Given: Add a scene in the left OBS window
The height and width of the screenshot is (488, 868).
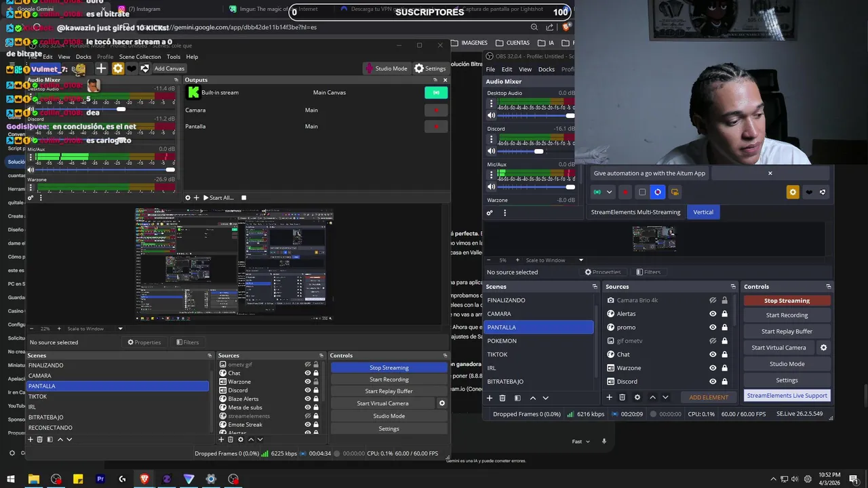Looking at the screenshot, I should pos(30,439).
